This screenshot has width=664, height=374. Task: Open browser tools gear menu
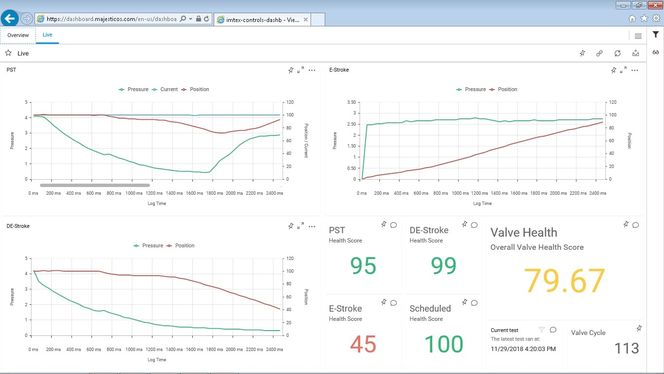point(656,18)
